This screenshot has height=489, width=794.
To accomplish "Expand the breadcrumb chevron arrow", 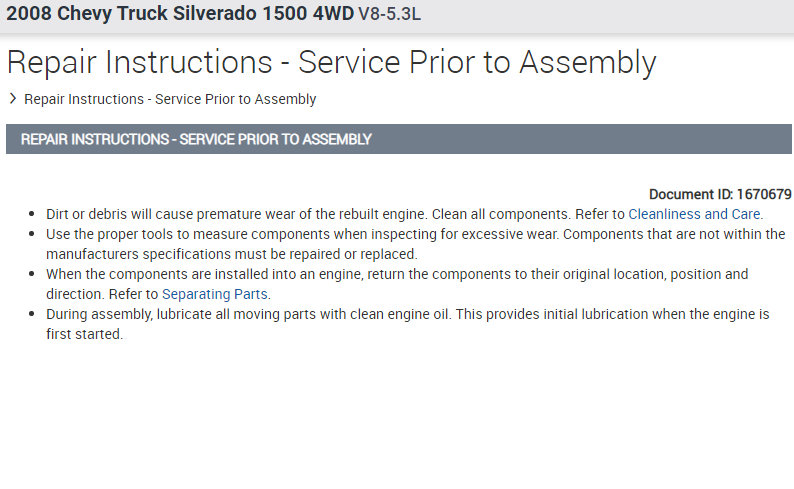I will (x=12, y=99).
